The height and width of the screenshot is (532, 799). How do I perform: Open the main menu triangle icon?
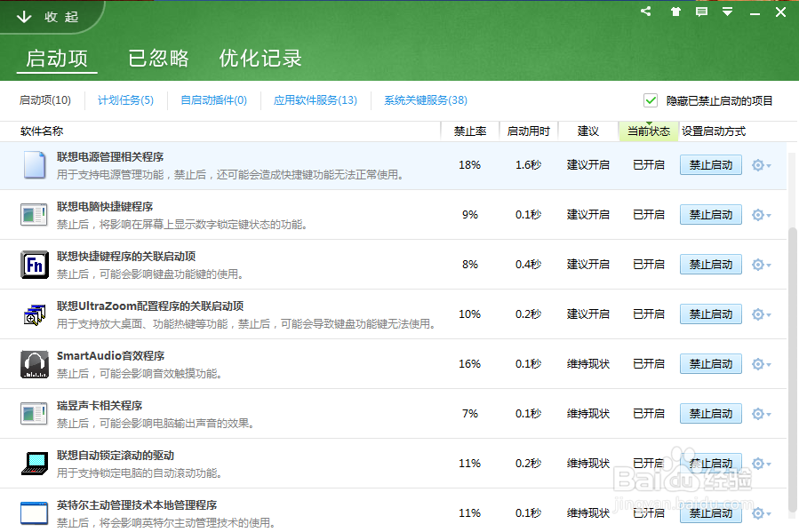coord(728,12)
